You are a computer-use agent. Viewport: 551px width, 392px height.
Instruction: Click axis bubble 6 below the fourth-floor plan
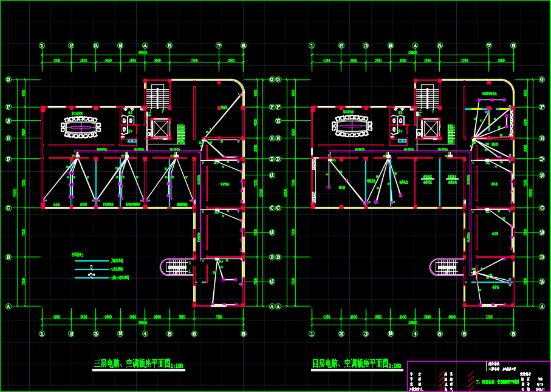[x=464, y=334]
